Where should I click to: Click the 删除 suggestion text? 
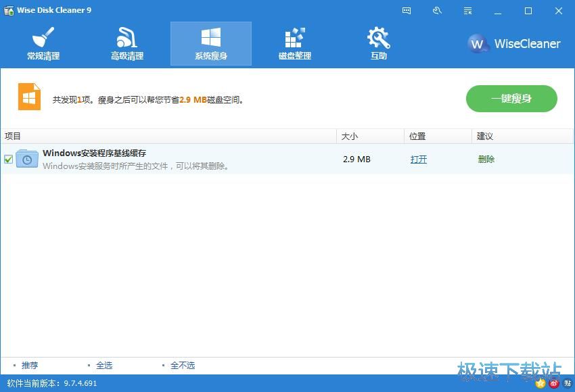[x=486, y=160]
